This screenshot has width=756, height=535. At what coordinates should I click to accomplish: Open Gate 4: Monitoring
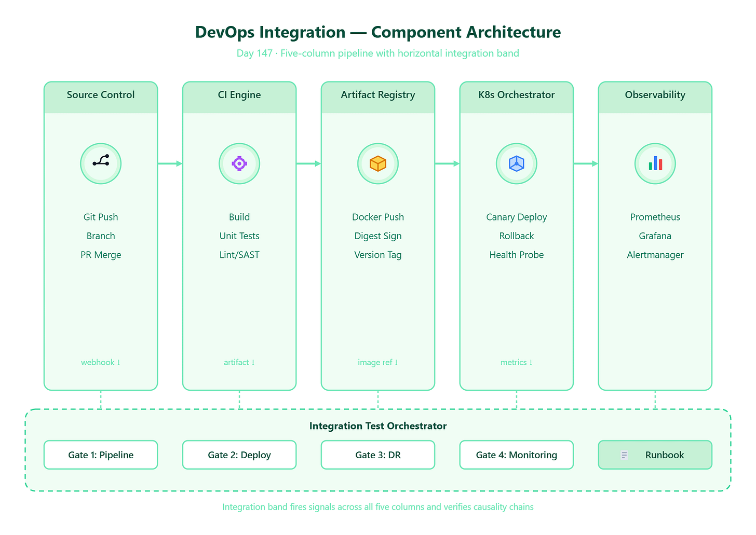pos(517,455)
